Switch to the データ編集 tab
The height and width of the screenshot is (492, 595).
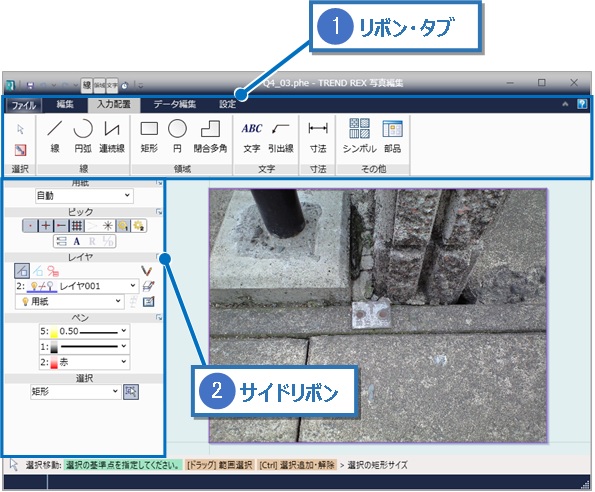pos(175,104)
